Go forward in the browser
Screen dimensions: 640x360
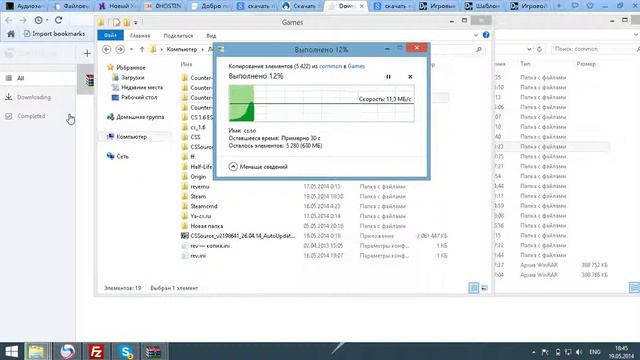(x=23, y=20)
